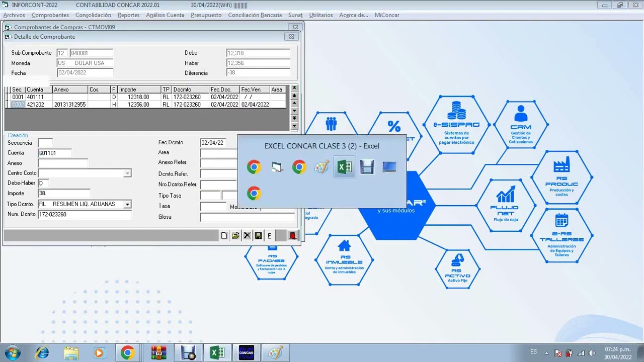644x362 pixels.
Task: Open the Conciliación Bancaria menu
Action: click(x=255, y=15)
